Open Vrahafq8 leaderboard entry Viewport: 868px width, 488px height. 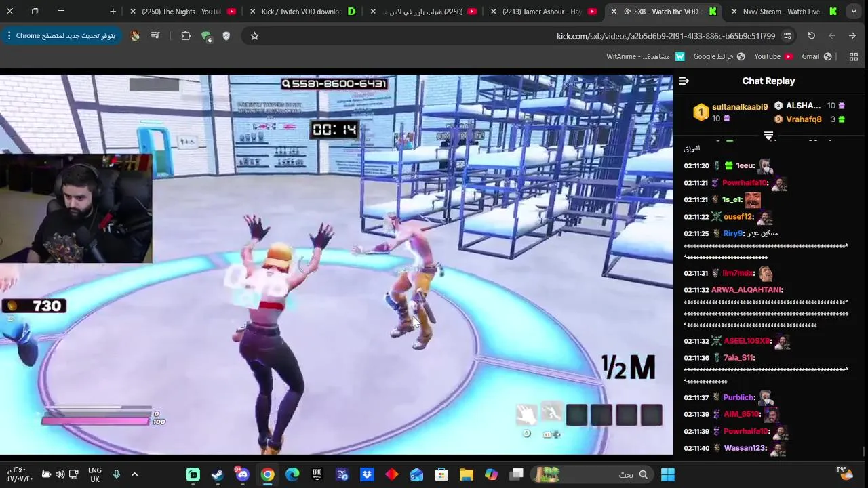pos(804,119)
